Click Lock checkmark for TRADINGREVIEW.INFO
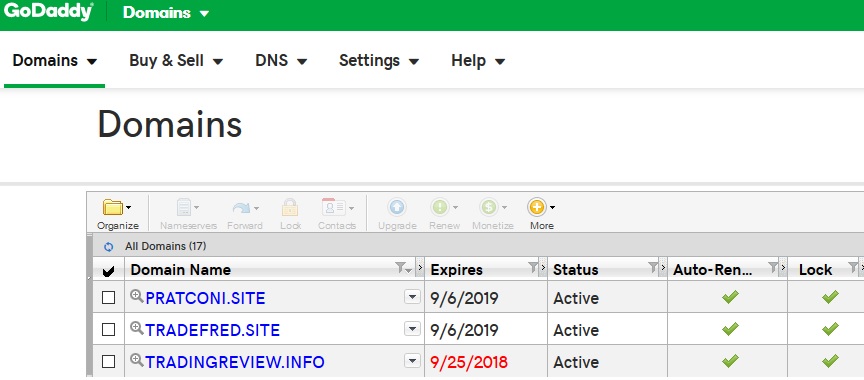864x380 pixels. pyautogui.click(x=830, y=361)
